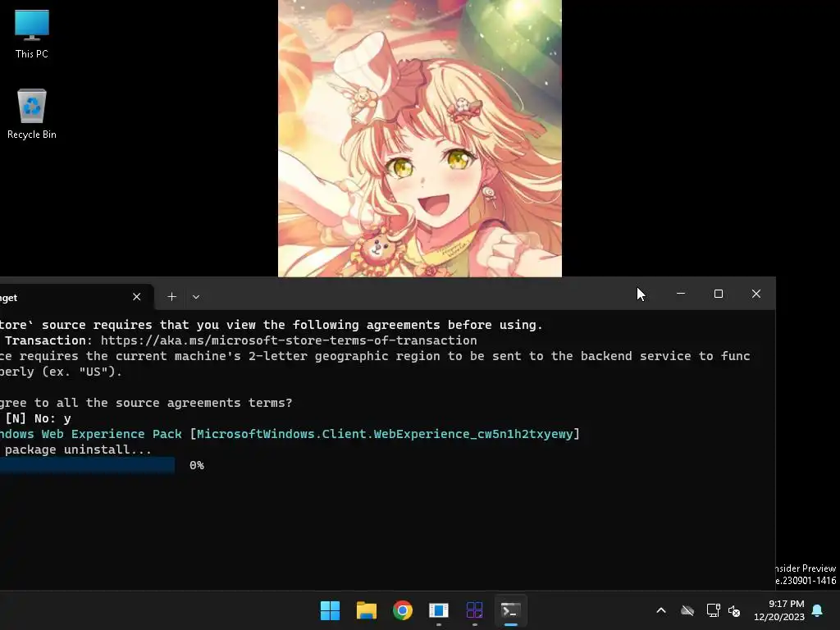Launch File Explorer from taskbar

click(367, 610)
